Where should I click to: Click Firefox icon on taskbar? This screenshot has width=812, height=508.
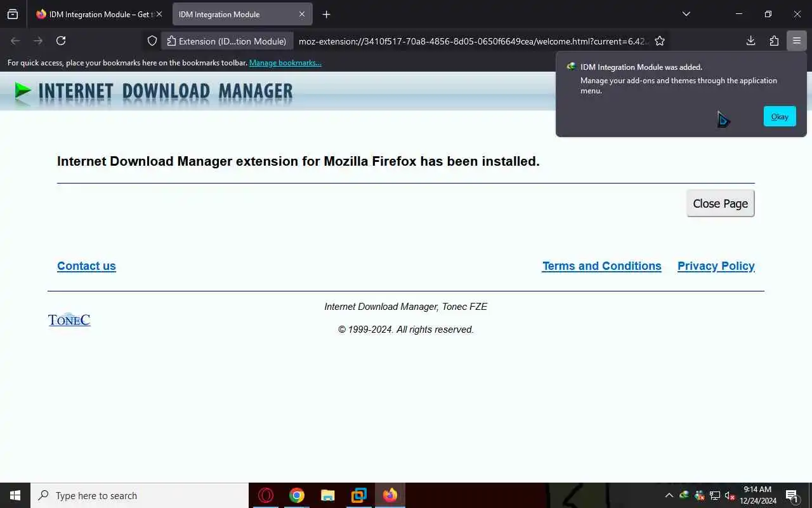click(390, 495)
